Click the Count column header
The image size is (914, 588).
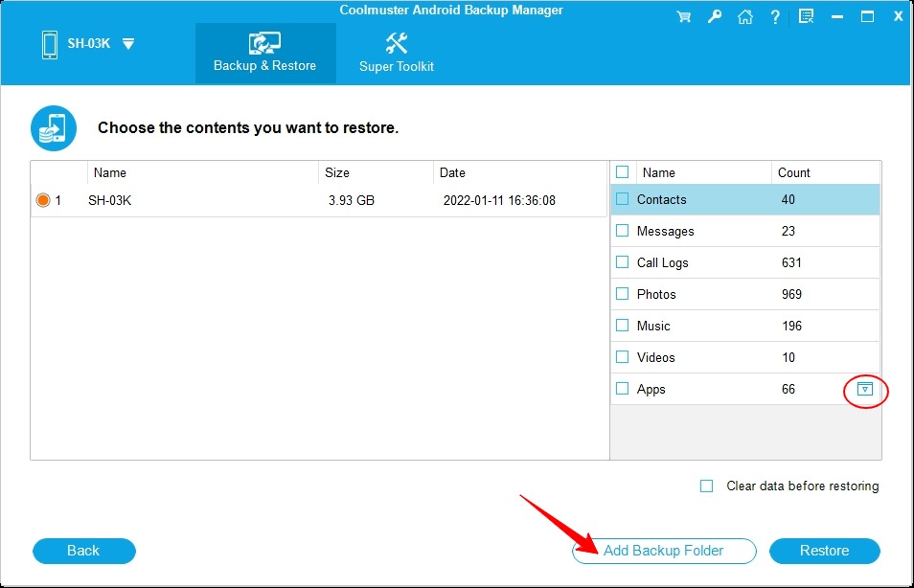pos(826,172)
